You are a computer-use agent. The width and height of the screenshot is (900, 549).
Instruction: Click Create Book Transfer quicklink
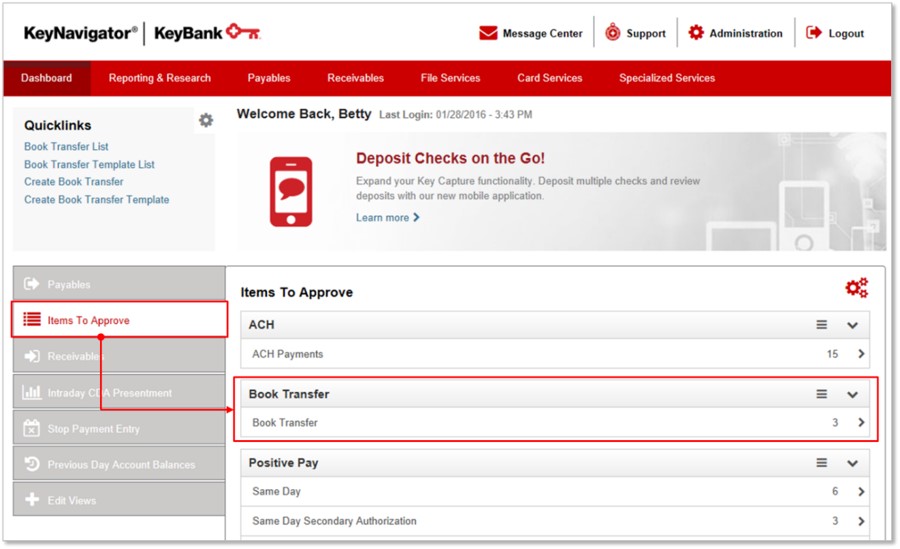pyautogui.click(x=73, y=181)
